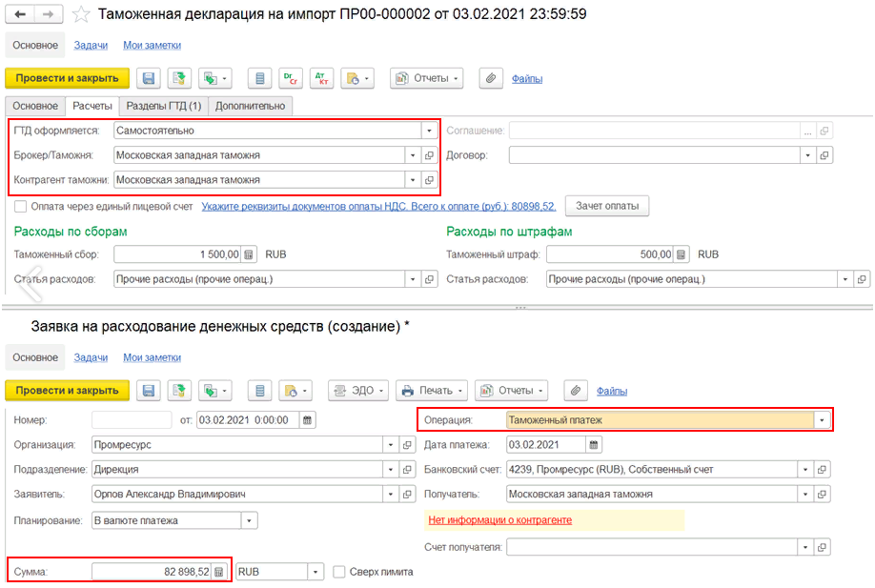Open the Операция dropdown list
This screenshot has width=875, height=588.
[x=821, y=419]
